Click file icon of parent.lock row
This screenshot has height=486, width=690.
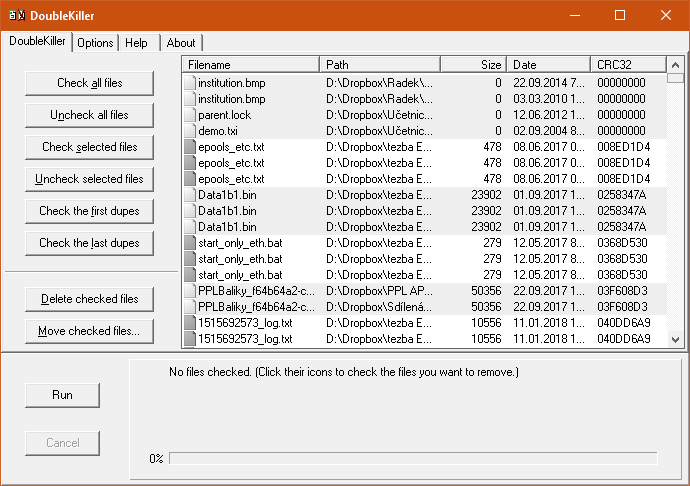click(190, 115)
